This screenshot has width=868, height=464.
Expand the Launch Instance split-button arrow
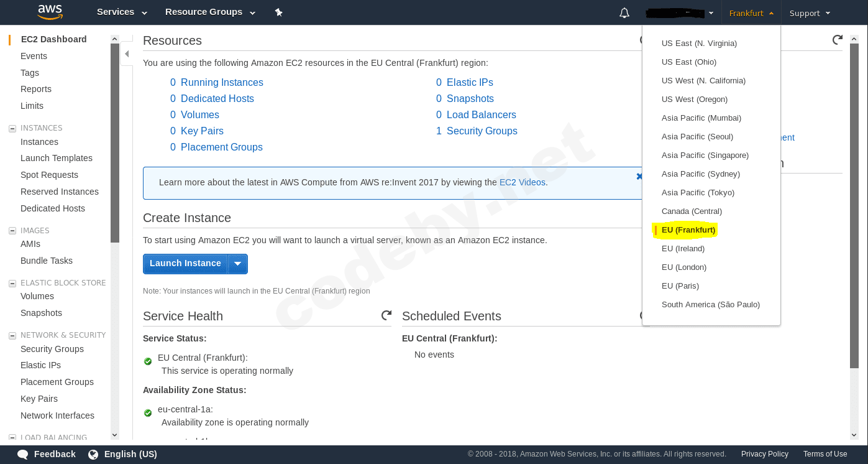[237, 264]
